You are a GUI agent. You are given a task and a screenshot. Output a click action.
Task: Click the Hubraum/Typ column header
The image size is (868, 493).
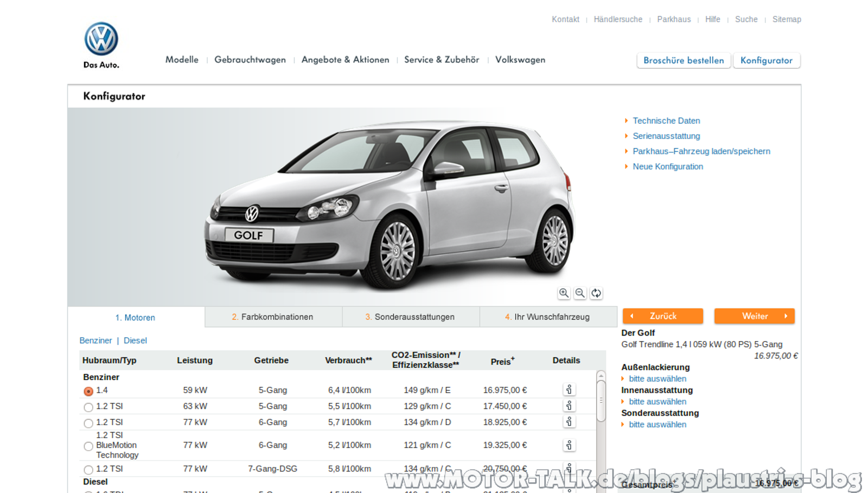109,360
